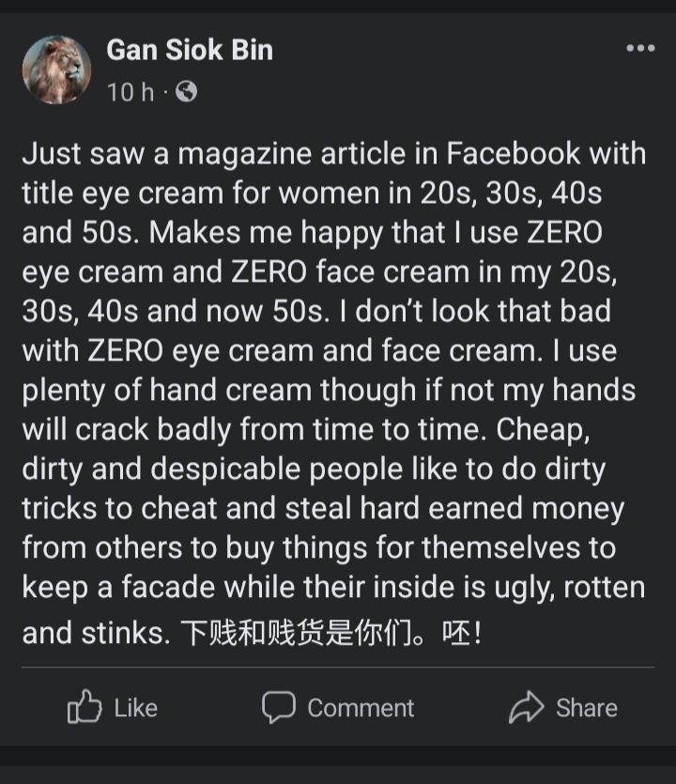Click the line starting "Just saw a magazine"
The width and height of the screenshot is (676, 784).
333,153
